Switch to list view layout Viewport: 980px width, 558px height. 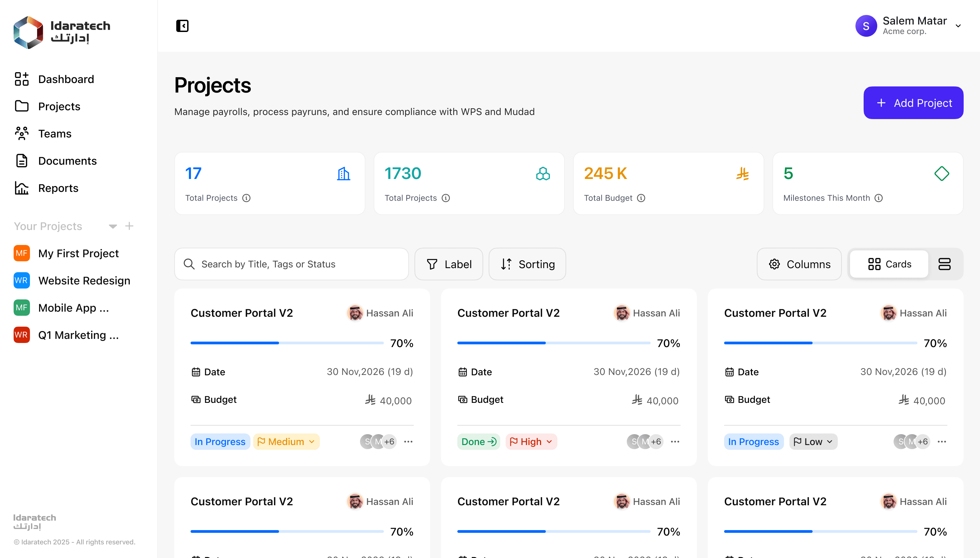(944, 264)
